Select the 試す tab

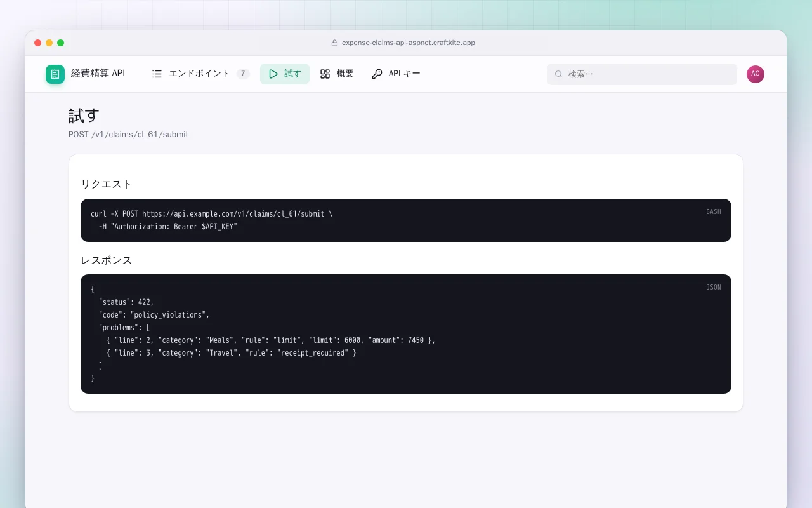pos(285,74)
